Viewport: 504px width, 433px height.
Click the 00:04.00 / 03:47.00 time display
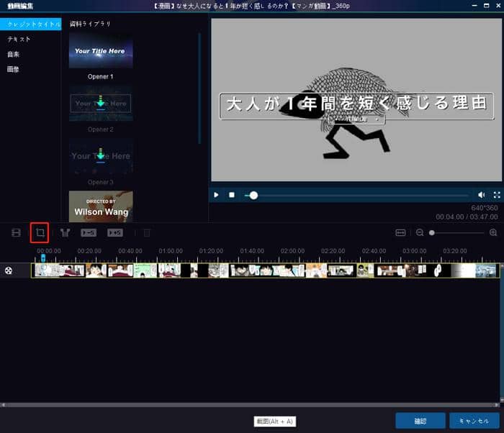point(467,216)
